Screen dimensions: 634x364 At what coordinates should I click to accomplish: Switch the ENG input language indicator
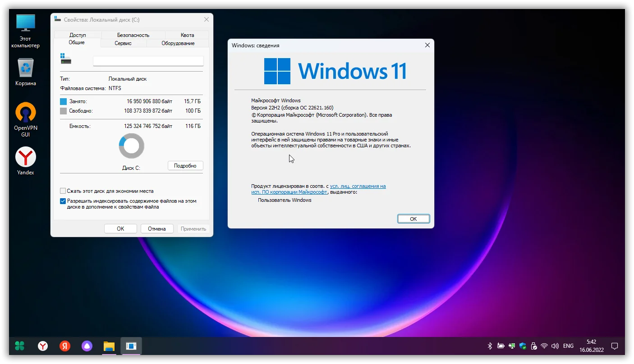[568, 346]
